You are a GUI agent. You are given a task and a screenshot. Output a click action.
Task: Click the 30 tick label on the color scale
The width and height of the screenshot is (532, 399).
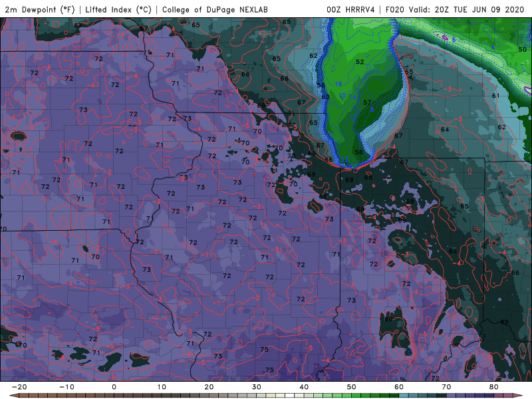click(x=257, y=387)
